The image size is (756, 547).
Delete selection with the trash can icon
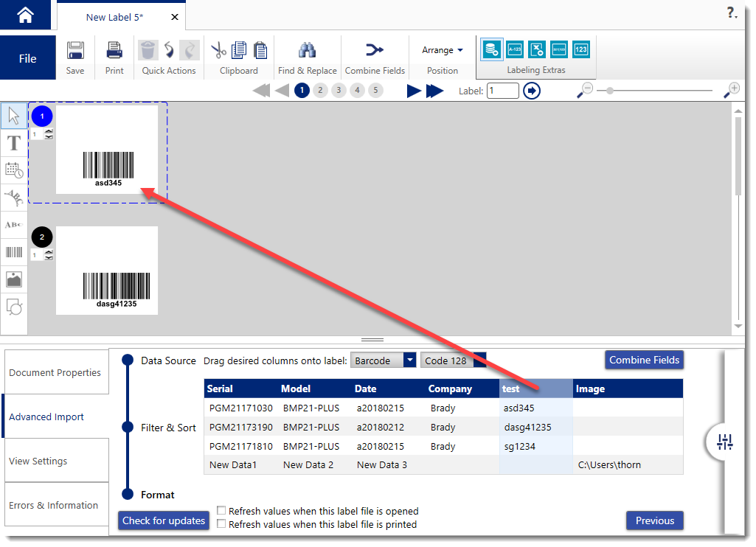(148, 50)
